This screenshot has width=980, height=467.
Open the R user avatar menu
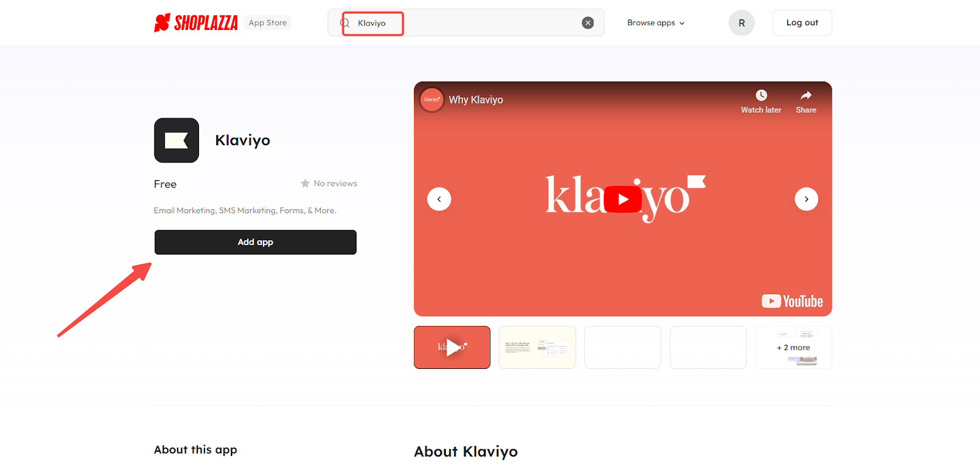[x=741, y=23]
